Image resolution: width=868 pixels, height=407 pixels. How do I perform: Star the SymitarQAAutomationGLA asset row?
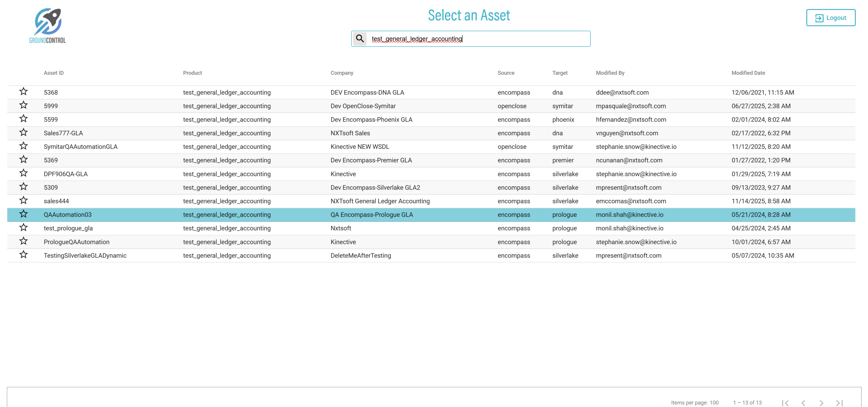coord(23,146)
